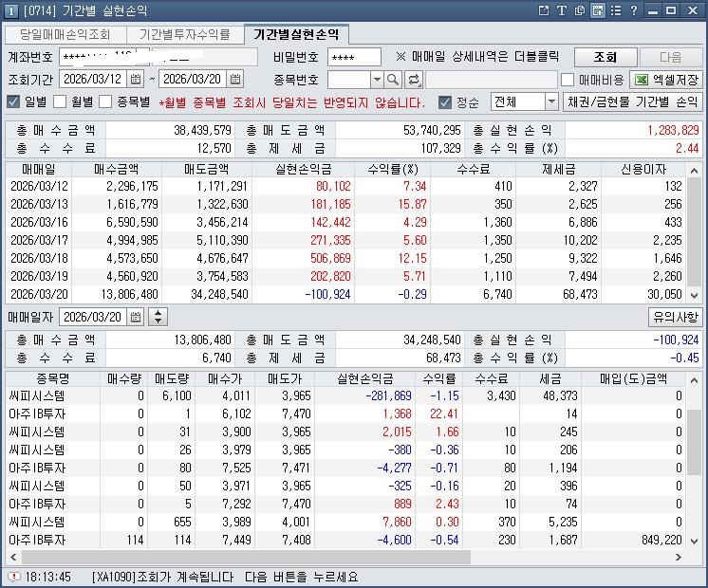Toggle the 일별 checkbox

13,102
